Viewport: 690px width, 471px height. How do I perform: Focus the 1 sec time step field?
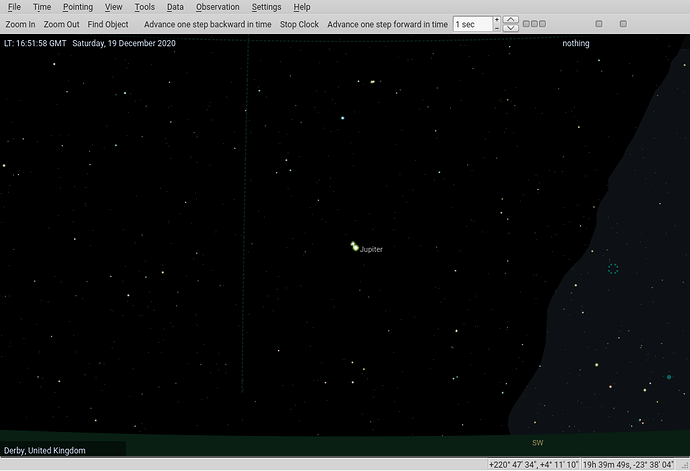tap(472, 24)
